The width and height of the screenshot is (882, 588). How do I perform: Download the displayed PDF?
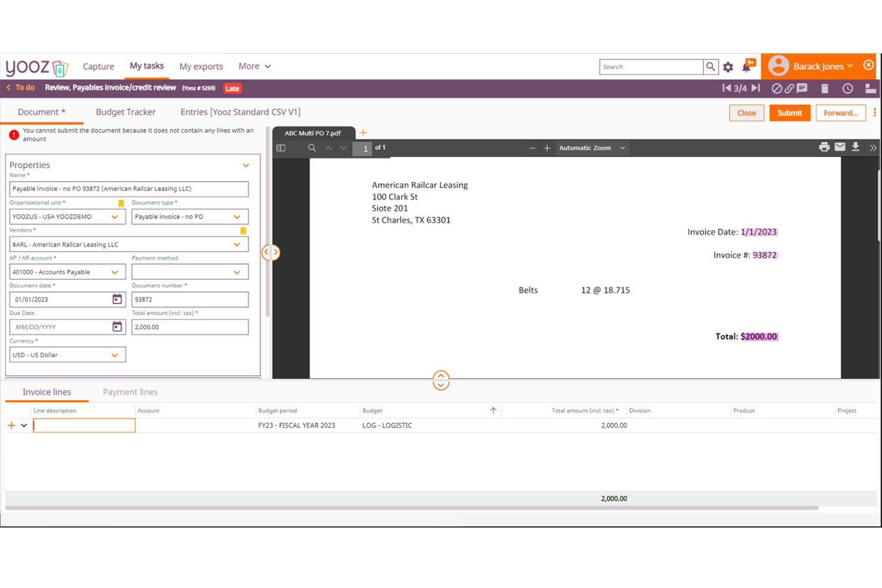[856, 147]
